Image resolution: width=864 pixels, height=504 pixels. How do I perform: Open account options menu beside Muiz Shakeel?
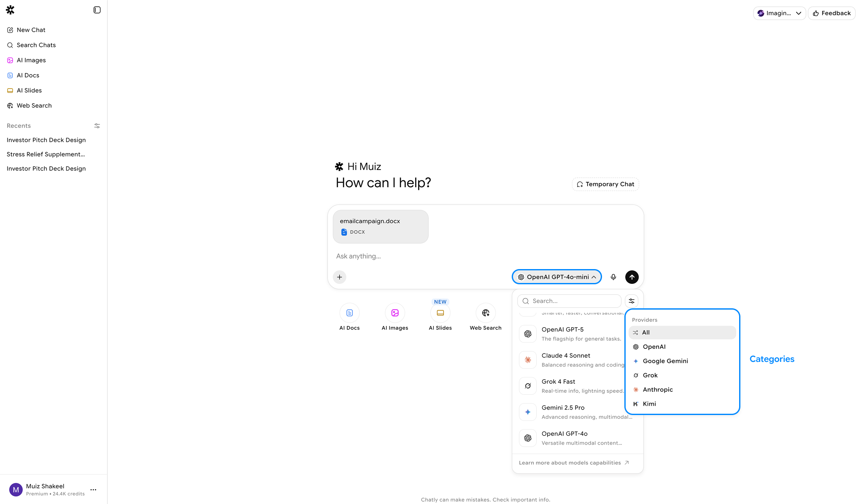coord(93,490)
